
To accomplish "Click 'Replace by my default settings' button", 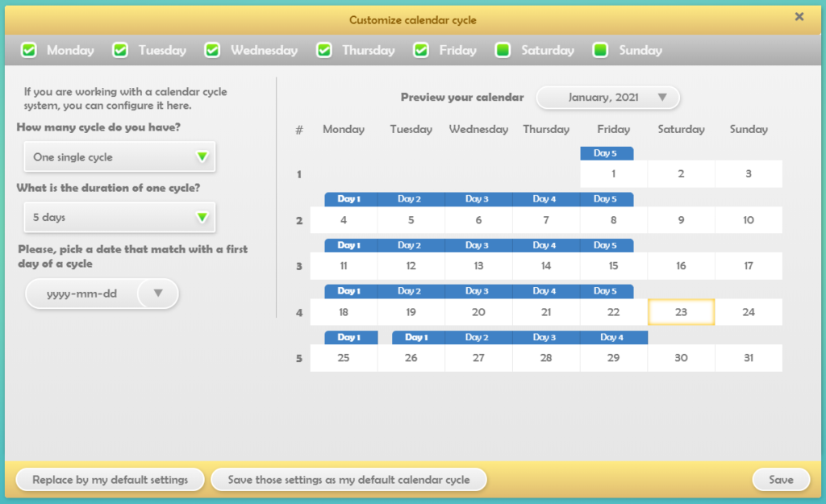I will click(110, 480).
